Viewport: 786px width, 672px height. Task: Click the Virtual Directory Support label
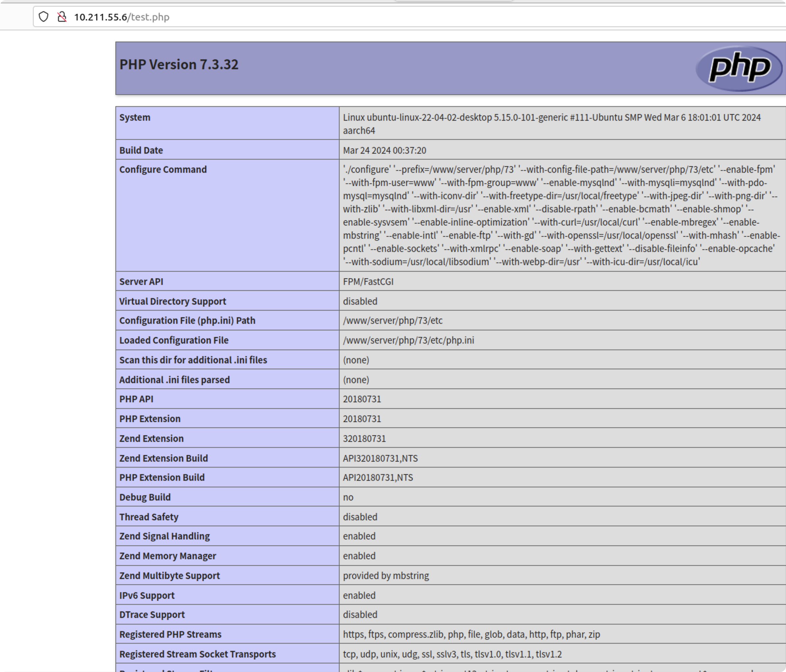tap(172, 301)
